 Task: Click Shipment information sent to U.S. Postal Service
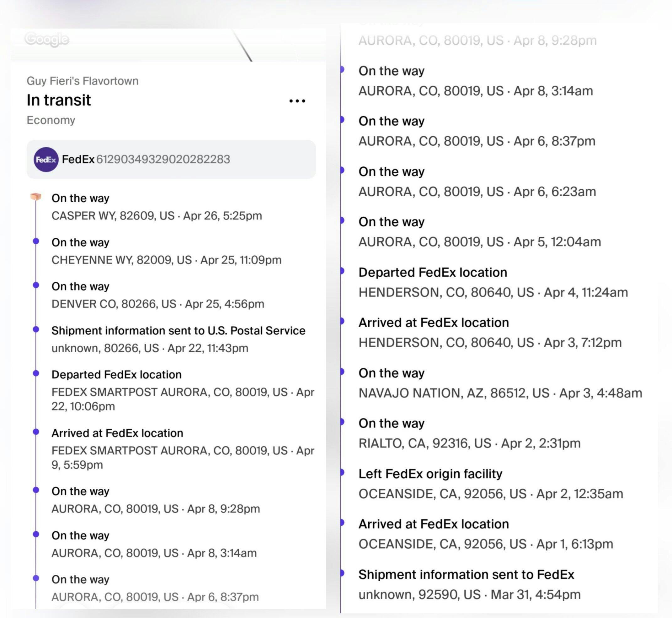178,330
